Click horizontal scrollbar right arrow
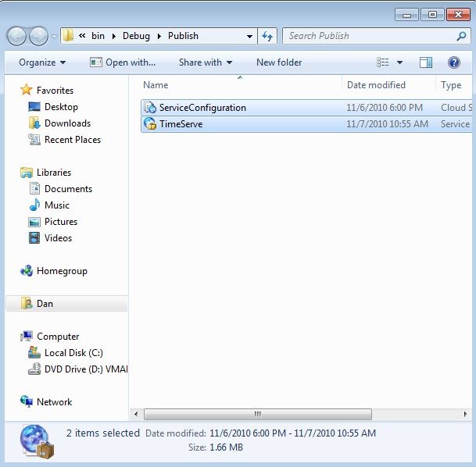The width and height of the screenshot is (476, 467). coord(465,414)
